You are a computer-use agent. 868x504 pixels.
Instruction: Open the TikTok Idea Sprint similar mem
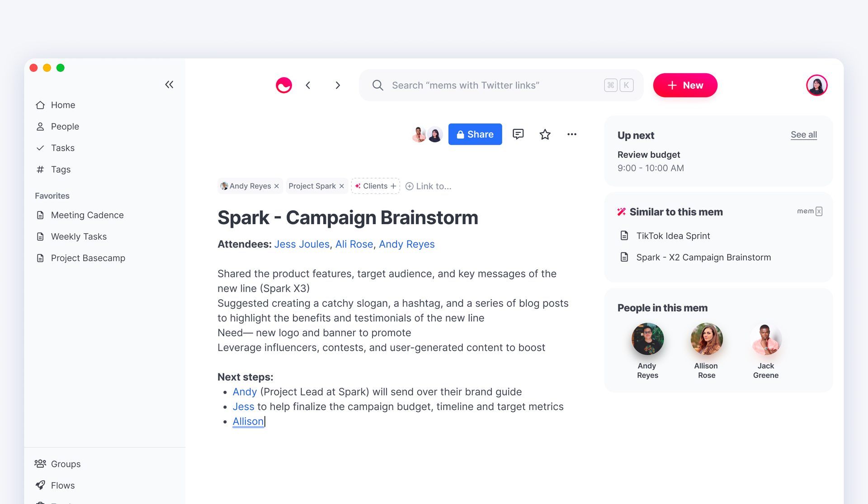(x=673, y=235)
